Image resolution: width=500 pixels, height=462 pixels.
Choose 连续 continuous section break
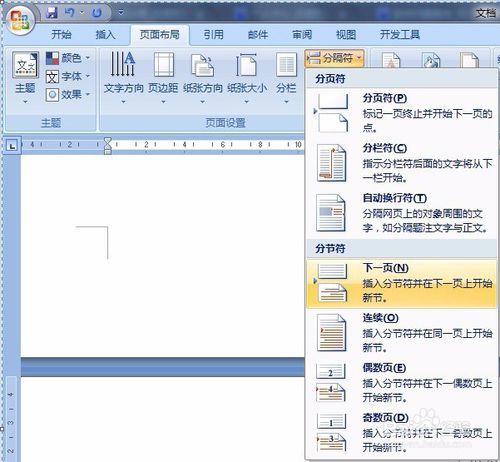pos(401,333)
